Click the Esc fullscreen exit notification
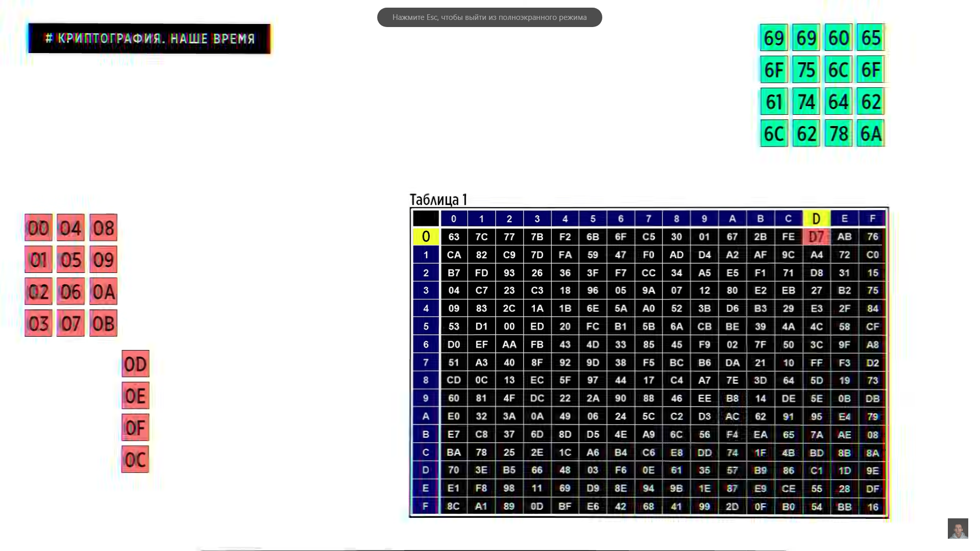The width and height of the screenshot is (980, 551). (x=489, y=17)
